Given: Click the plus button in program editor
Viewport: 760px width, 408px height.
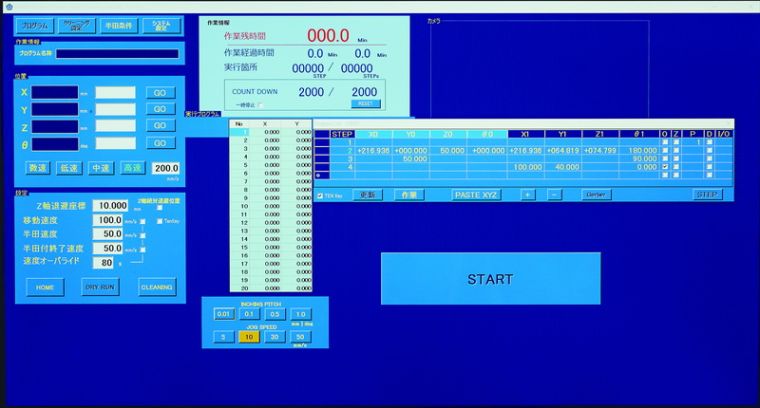Looking at the screenshot, I should tap(528, 195).
